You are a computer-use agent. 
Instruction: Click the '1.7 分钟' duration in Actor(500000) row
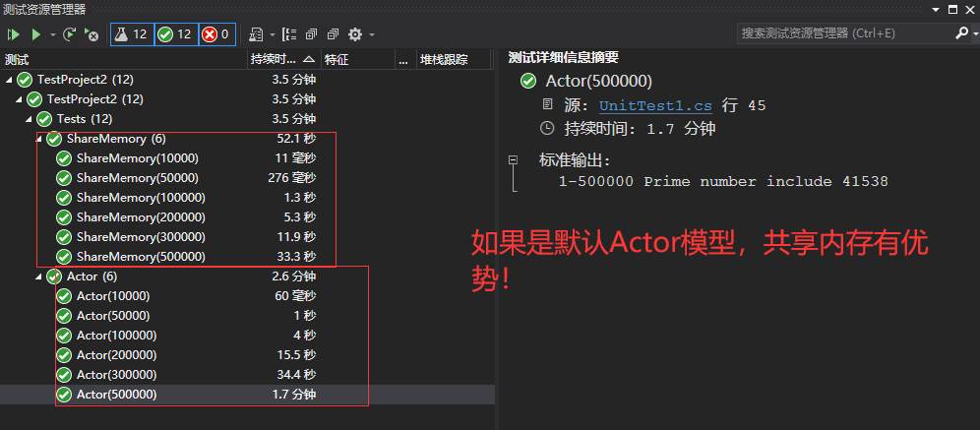(294, 395)
